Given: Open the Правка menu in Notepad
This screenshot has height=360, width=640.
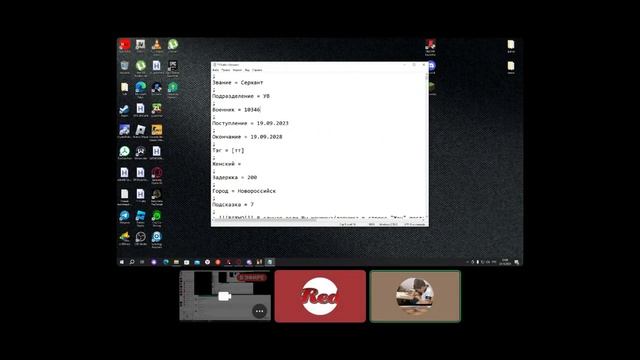Looking at the screenshot, I should pos(226,70).
